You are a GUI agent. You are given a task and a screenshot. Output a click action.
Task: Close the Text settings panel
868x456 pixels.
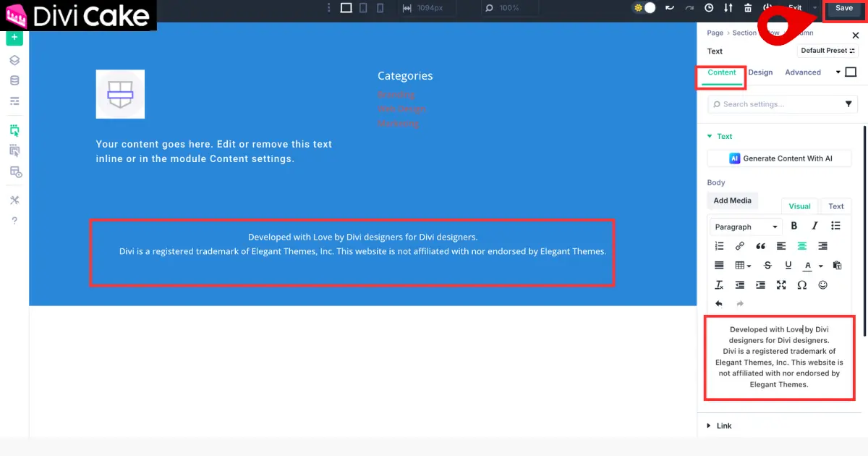click(x=856, y=35)
